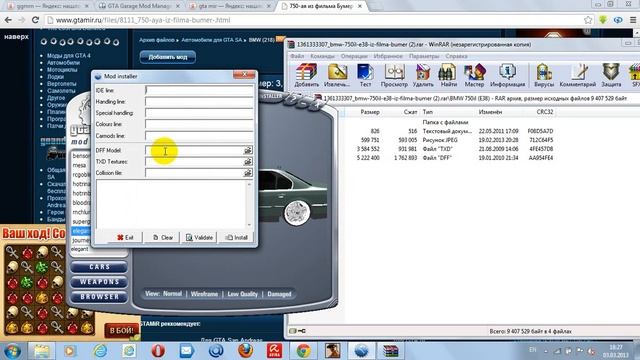Screen dimensions: 640x360
Task: Select Damaged view mode
Action: coord(279,294)
